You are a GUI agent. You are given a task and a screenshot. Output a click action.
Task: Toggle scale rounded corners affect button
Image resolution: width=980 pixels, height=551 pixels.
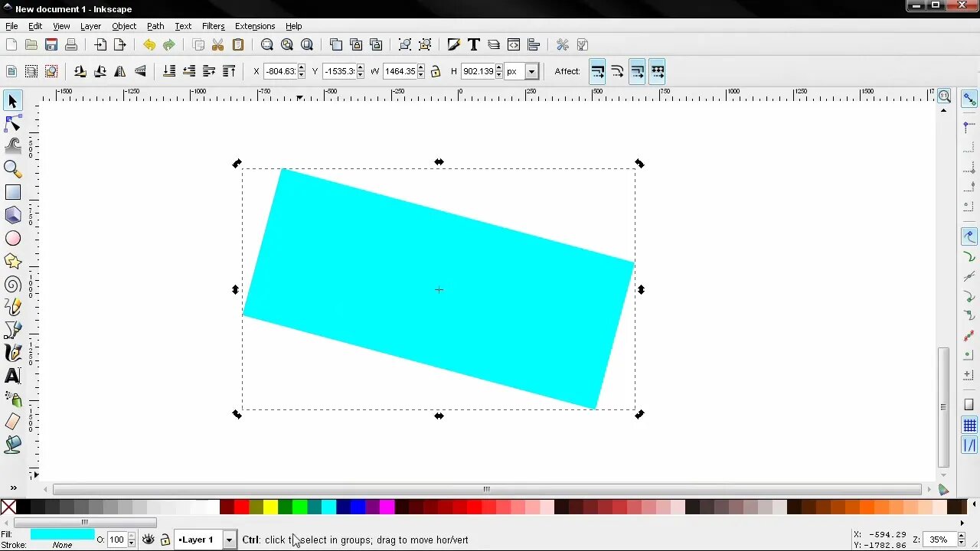(618, 71)
